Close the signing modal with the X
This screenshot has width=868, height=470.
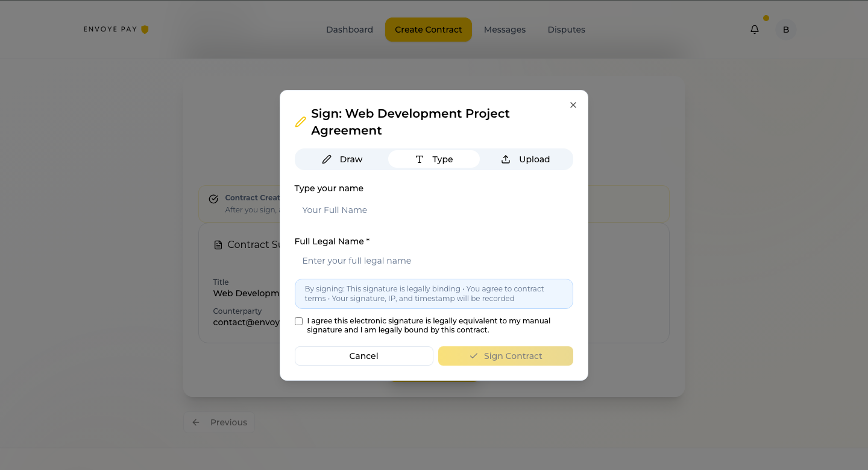[x=573, y=104]
